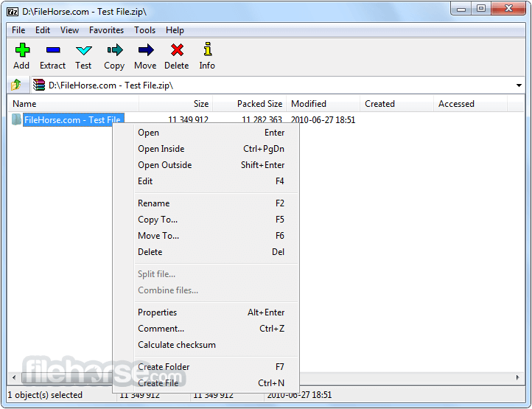Expand the address bar path dropdown
Viewport: 532px width, 409px height.
click(519, 85)
